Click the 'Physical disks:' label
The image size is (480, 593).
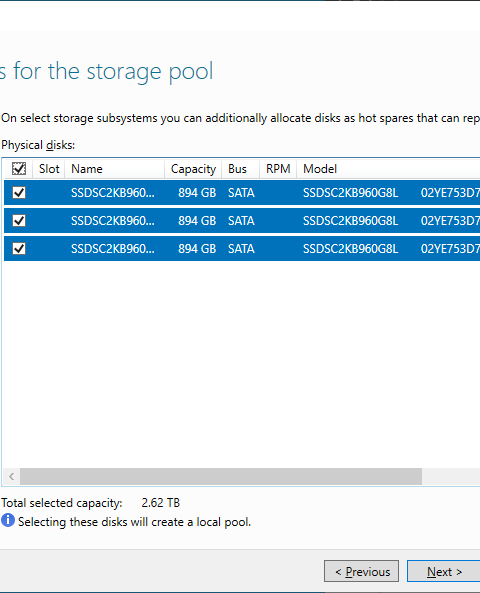pos(38,145)
